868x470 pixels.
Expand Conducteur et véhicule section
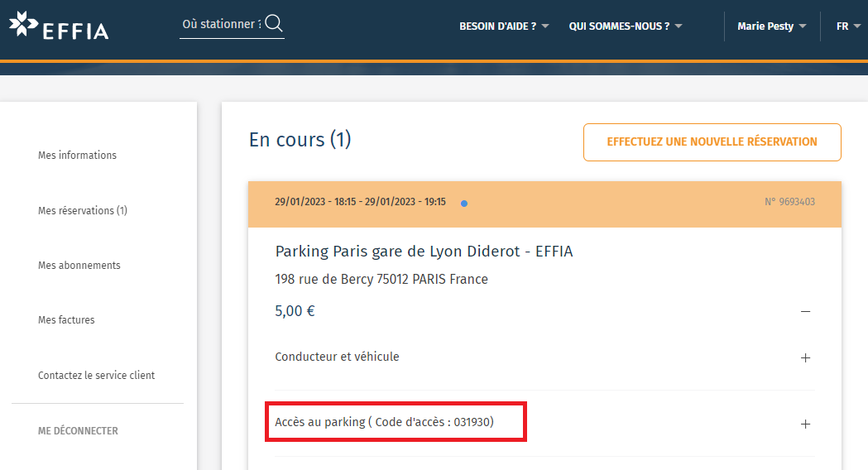(x=805, y=357)
